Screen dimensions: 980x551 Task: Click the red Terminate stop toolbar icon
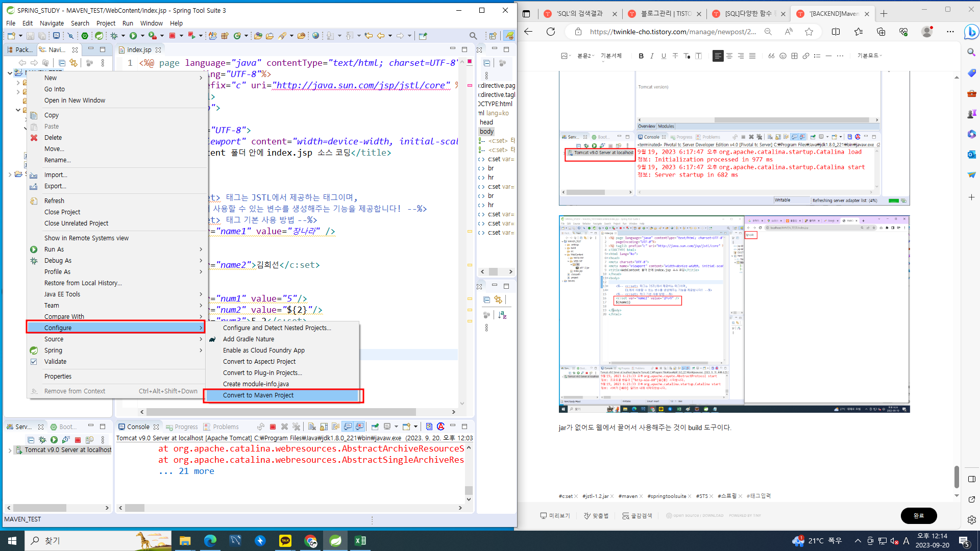click(173, 36)
